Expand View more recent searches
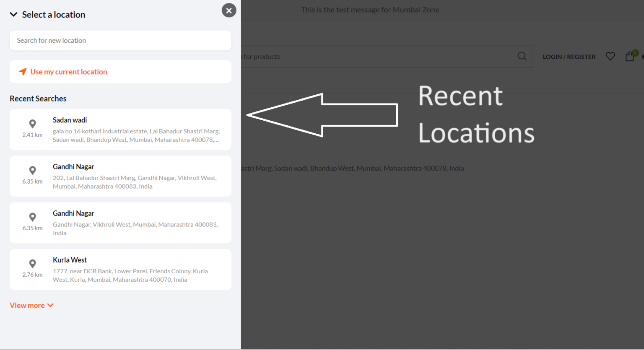Image resolution: width=644 pixels, height=350 pixels. [26, 305]
